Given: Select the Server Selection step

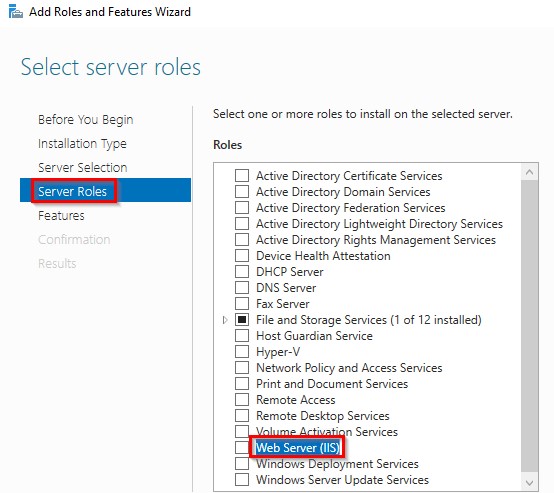Looking at the screenshot, I should click(82, 168).
